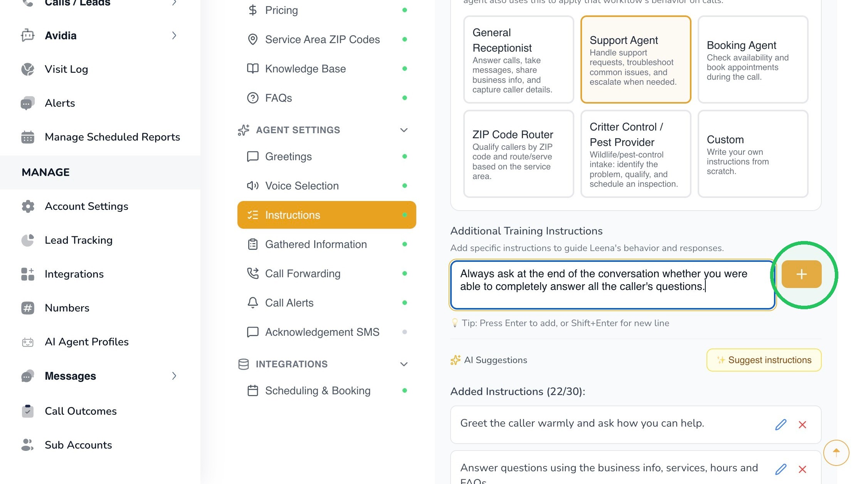Click the Integrations grid icon in sidebar
The height and width of the screenshot is (484, 868).
(28, 274)
